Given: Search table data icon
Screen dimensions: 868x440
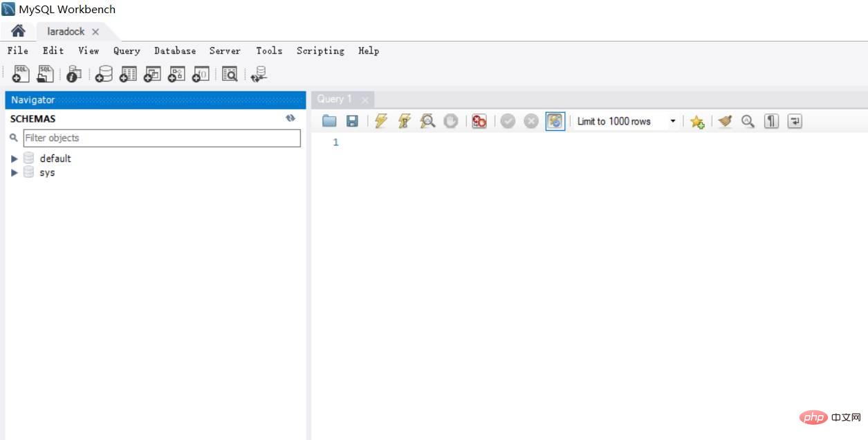Looking at the screenshot, I should point(230,74).
